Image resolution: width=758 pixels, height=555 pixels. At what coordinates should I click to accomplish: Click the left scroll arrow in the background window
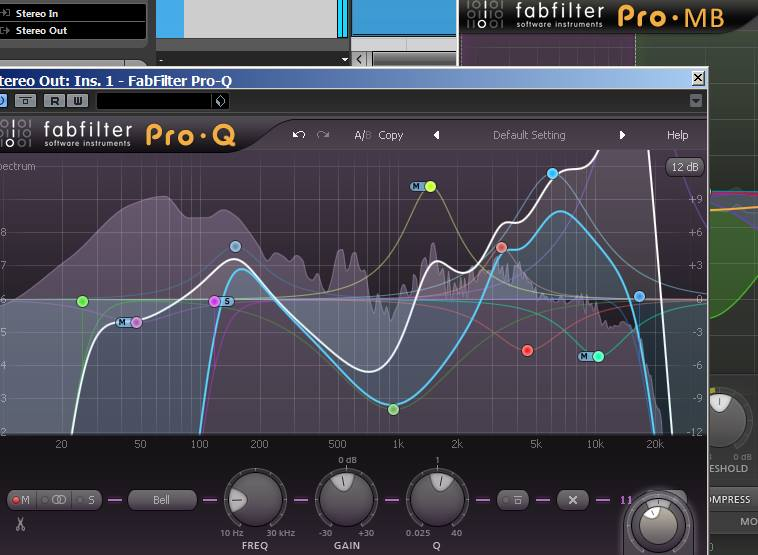[359, 59]
